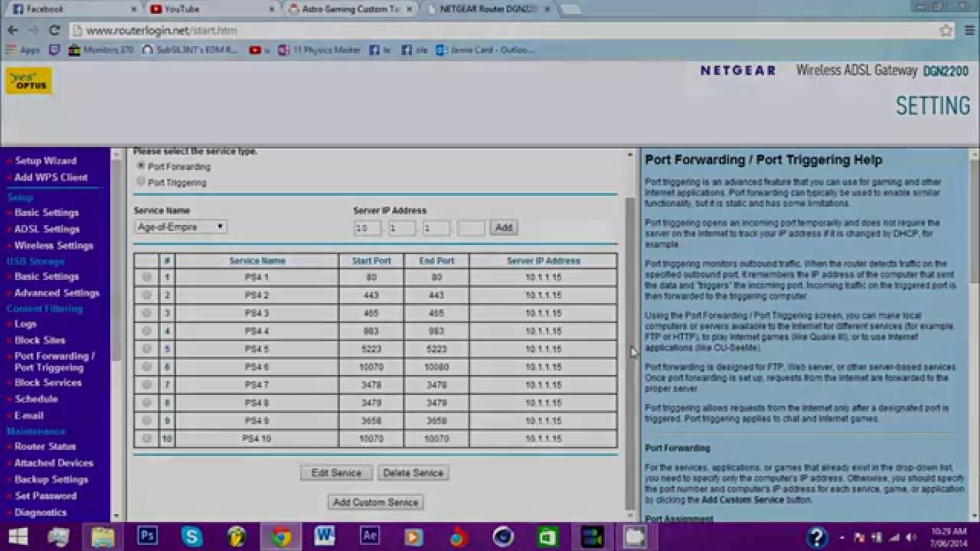Click the Edit Service button
The image size is (980, 551).
[x=336, y=473]
